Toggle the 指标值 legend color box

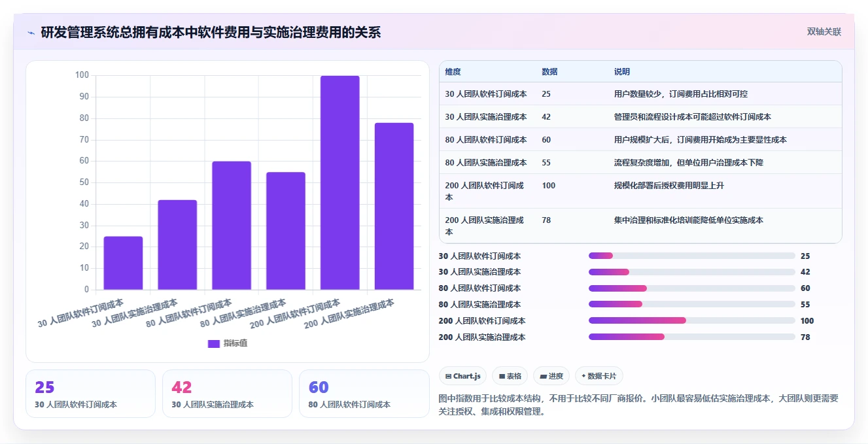click(x=214, y=343)
